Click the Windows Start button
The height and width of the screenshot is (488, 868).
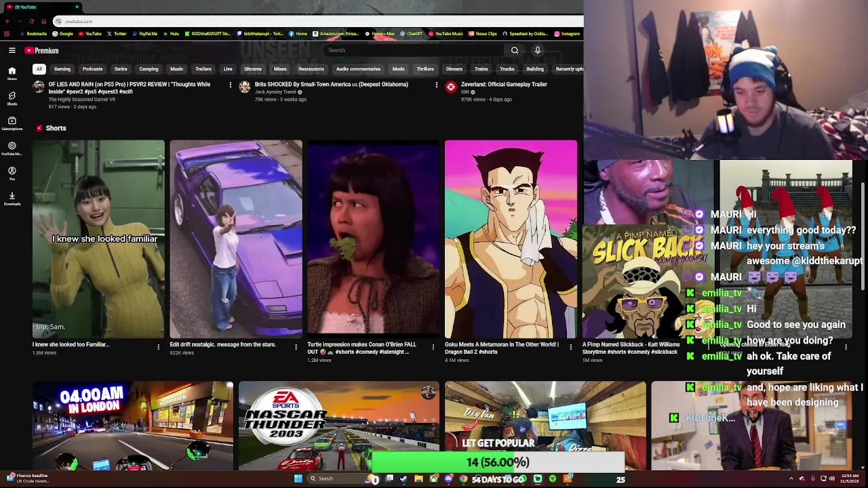tap(298, 479)
